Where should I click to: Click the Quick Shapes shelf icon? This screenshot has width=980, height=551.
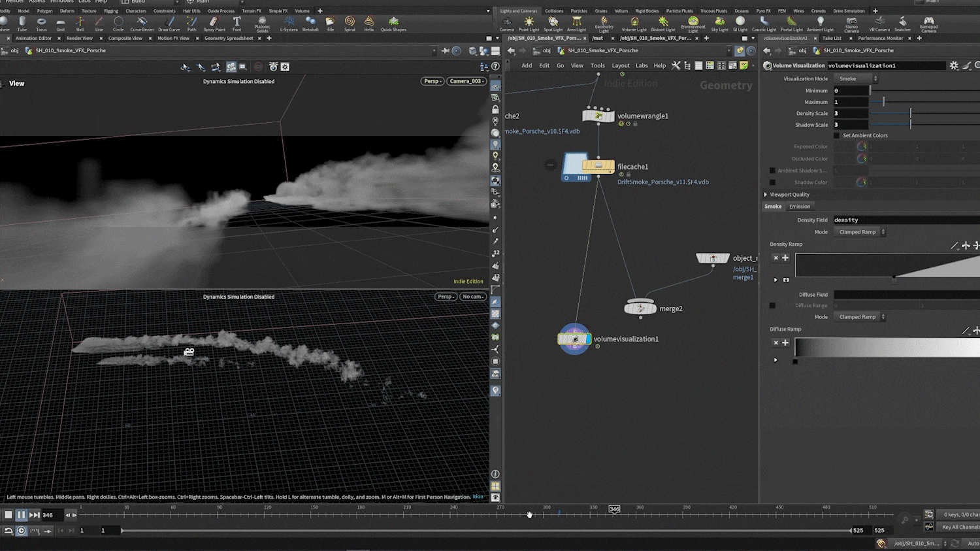tap(393, 24)
